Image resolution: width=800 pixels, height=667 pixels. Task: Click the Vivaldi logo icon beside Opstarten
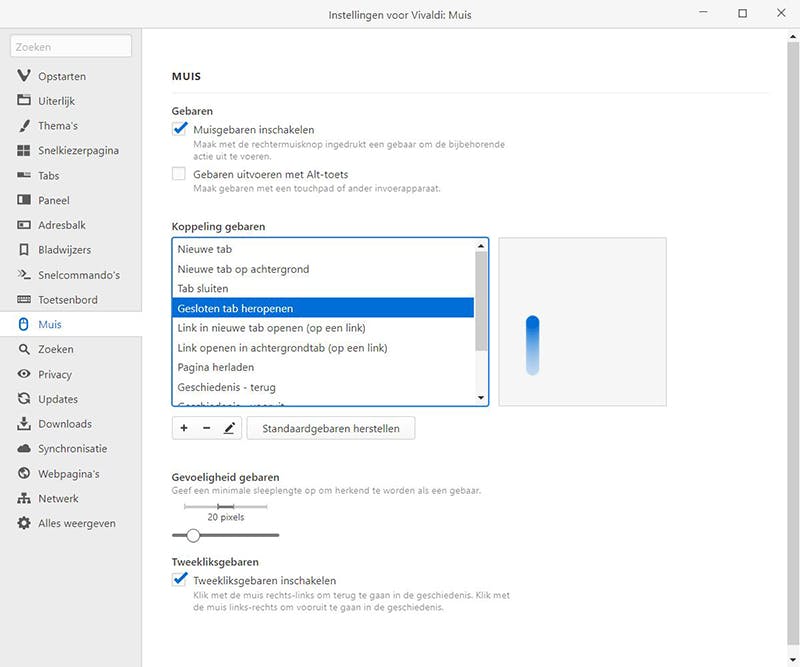(x=23, y=76)
